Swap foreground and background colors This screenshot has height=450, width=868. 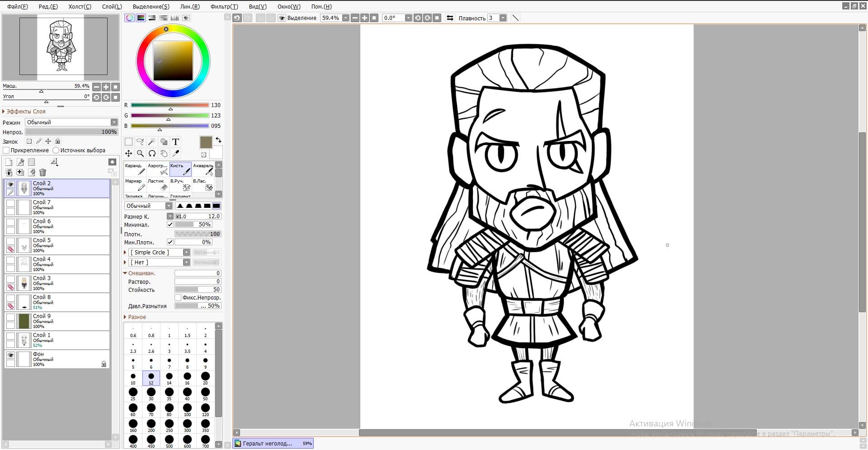[x=218, y=140]
